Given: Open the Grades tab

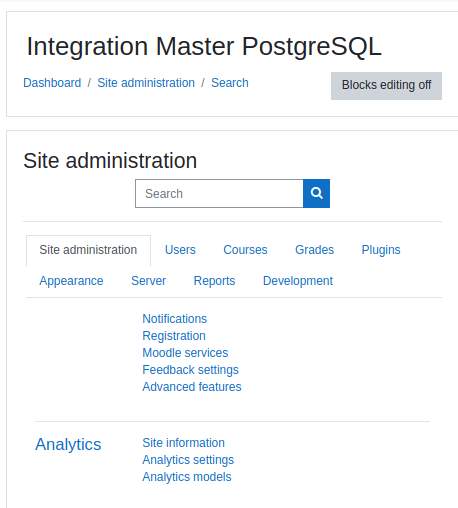Looking at the screenshot, I should pyautogui.click(x=315, y=250).
